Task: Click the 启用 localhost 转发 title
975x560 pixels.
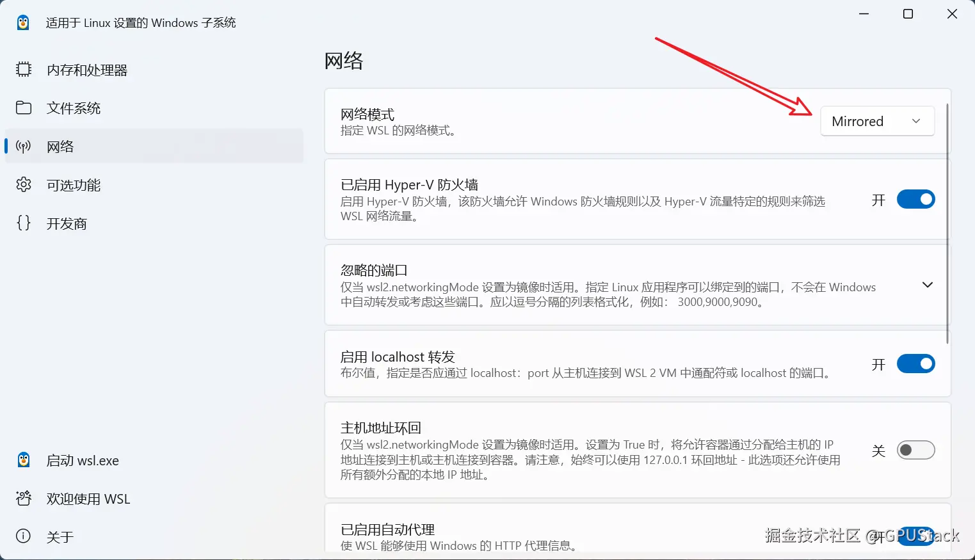Action: [398, 356]
